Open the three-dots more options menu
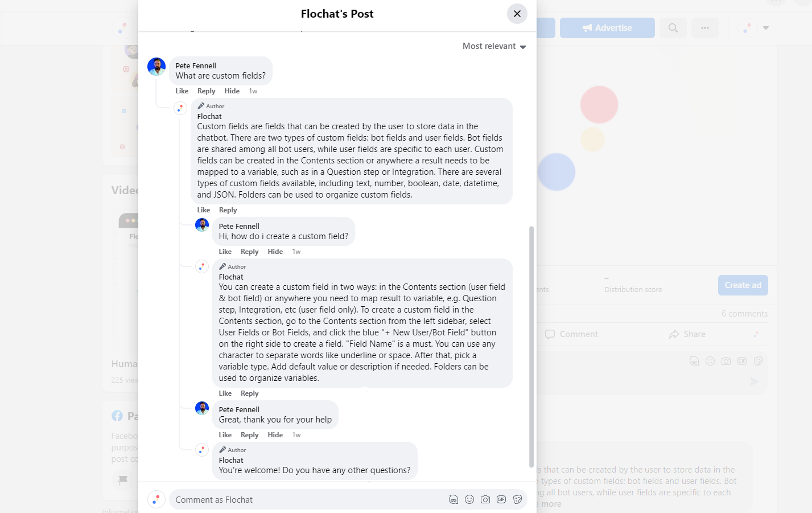The height and width of the screenshot is (513, 812). [705, 28]
